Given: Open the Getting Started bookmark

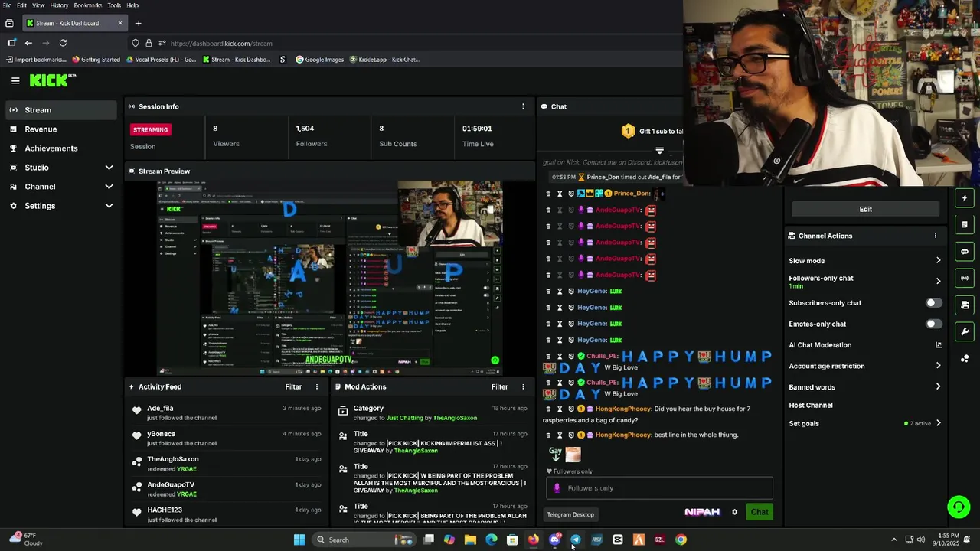Looking at the screenshot, I should 96,60.
